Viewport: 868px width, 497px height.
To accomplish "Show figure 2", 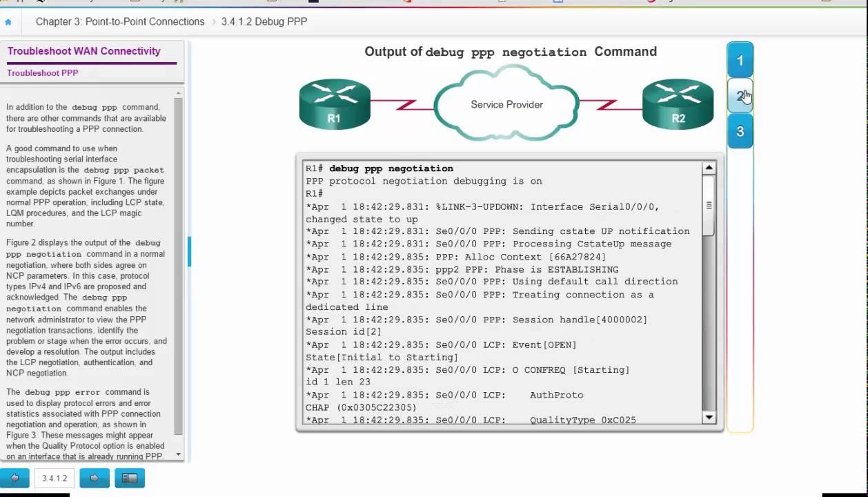I will point(740,96).
